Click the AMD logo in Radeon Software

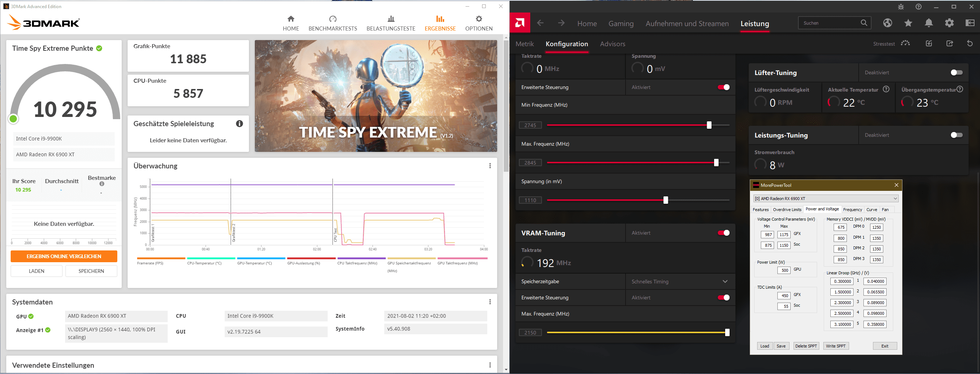click(x=519, y=23)
